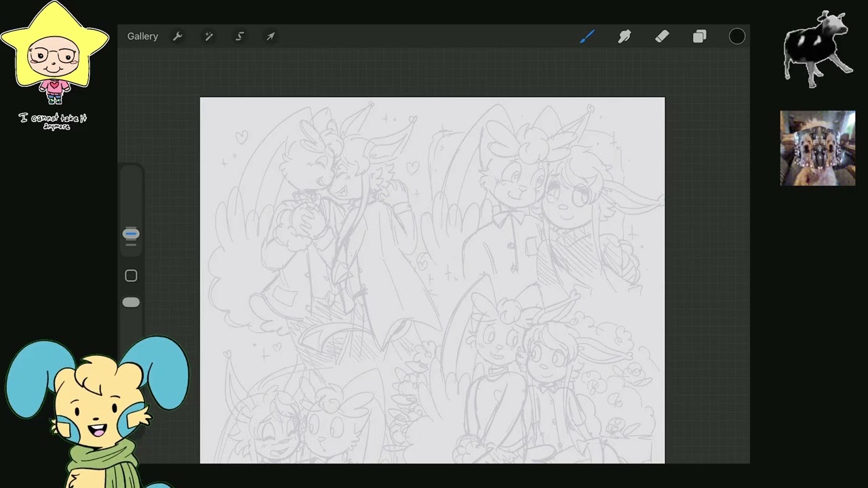This screenshot has width=868, height=488.
Task: Open the Layers panel
Action: (700, 37)
